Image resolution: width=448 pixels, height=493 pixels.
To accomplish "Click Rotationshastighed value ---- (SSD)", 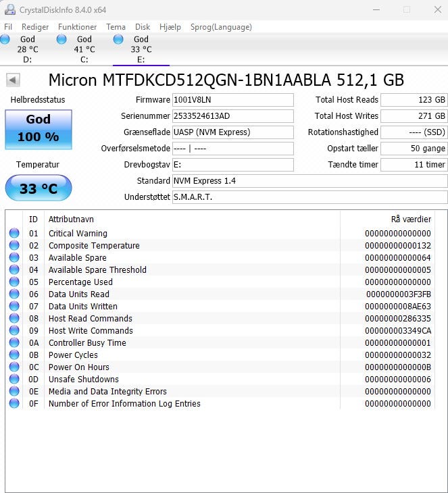I will [x=414, y=132].
